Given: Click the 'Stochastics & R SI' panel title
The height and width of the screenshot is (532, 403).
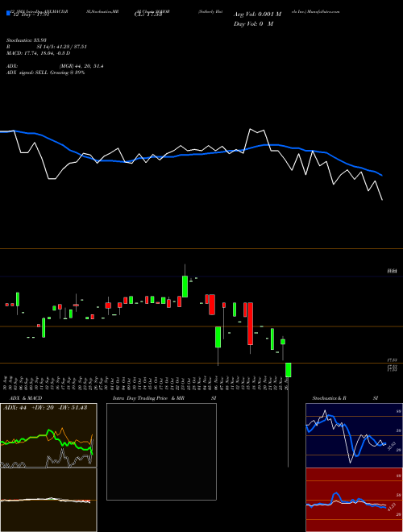Looking at the screenshot, I should 345,398.
